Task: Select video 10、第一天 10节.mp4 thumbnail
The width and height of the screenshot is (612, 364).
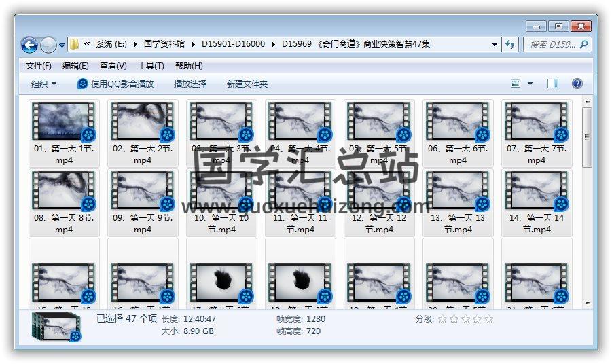Action: click(221, 191)
